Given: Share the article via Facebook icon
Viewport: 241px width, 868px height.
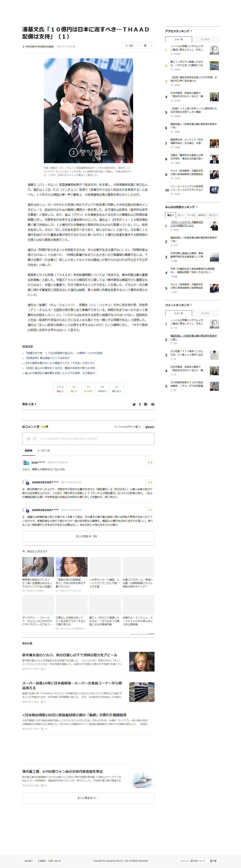Looking at the screenshot, I should [140, 404].
